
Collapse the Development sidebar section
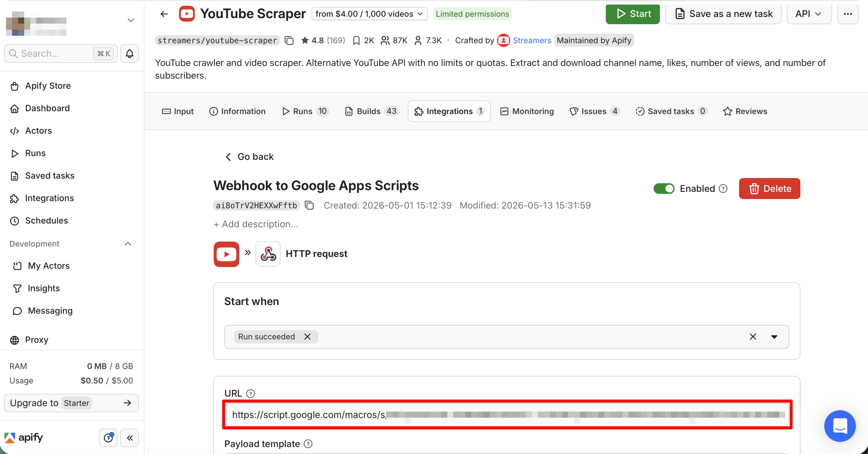128,244
